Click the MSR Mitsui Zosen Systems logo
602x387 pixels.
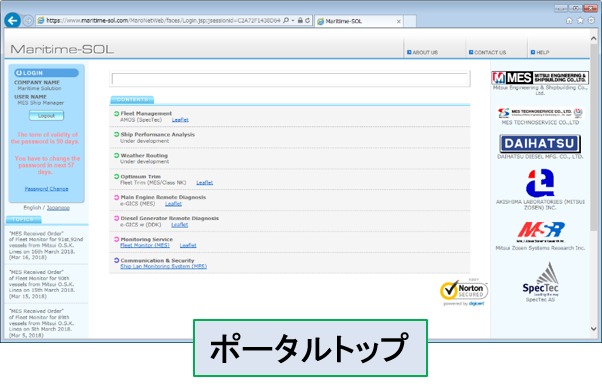(x=541, y=232)
